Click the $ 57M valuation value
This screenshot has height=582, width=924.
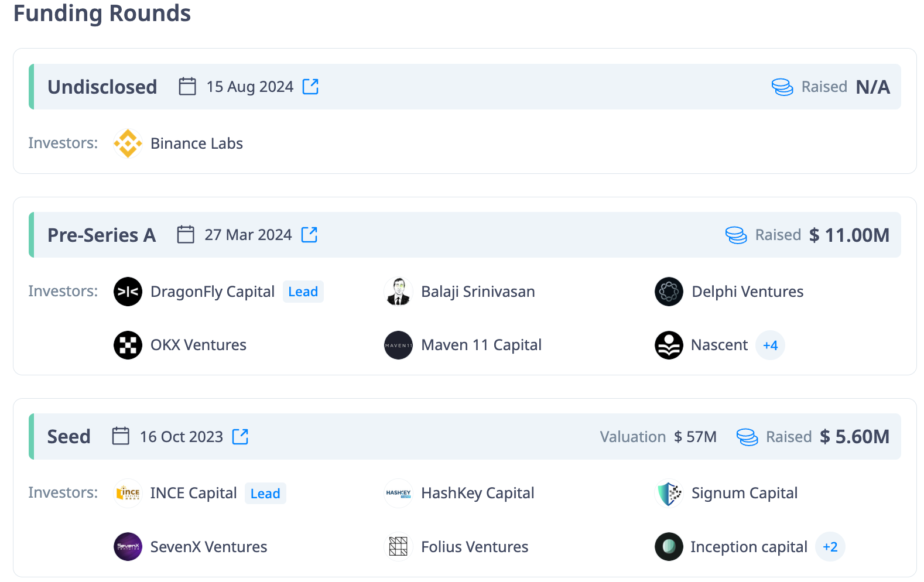tap(696, 437)
